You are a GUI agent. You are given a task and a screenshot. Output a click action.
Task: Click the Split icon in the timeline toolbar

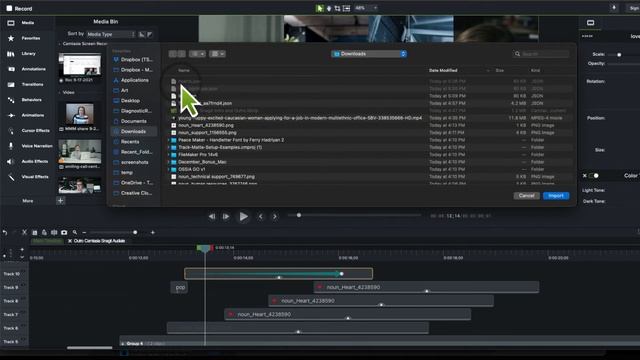[54, 232]
